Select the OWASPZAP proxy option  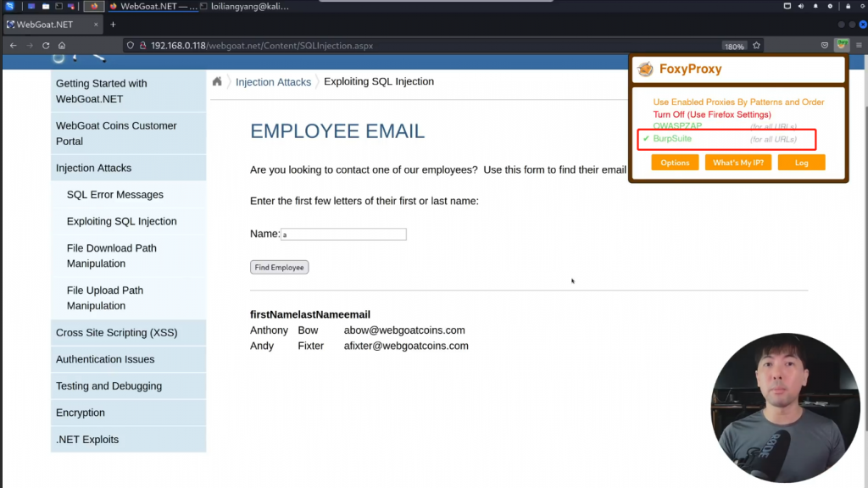[677, 126]
